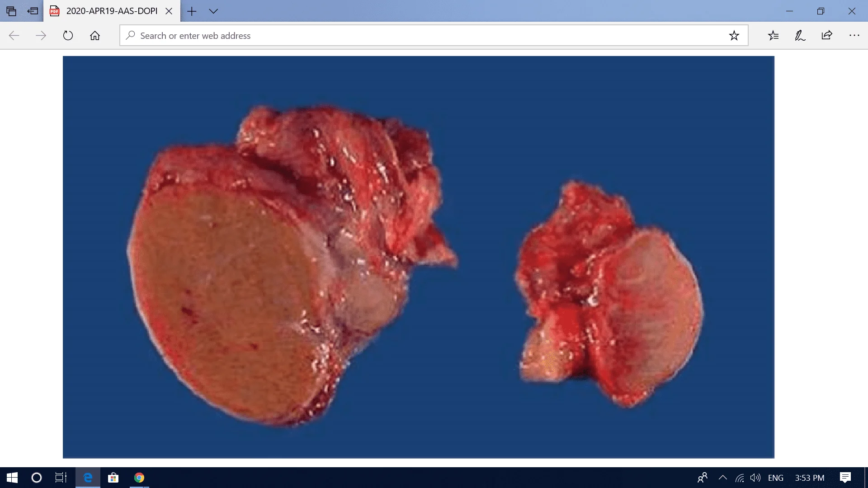Image resolution: width=868 pixels, height=488 pixels.
Task: Refresh the current page
Action: [68, 36]
